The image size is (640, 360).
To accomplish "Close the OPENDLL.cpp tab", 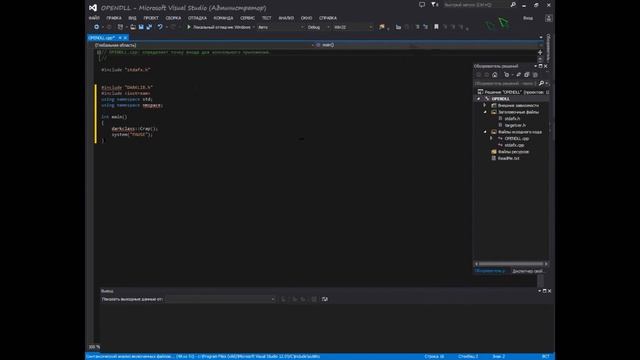I will point(125,38).
